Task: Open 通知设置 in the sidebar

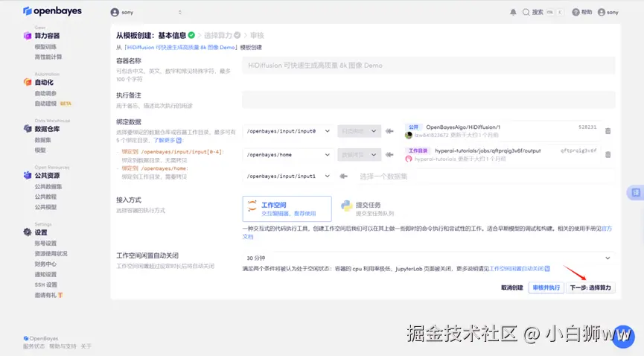Action: [45, 275]
